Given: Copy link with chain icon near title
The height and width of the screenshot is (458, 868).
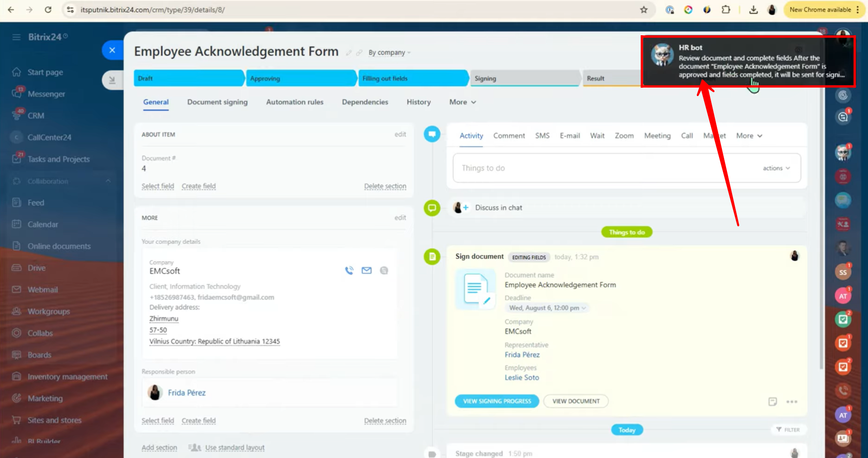Looking at the screenshot, I should click(359, 53).
